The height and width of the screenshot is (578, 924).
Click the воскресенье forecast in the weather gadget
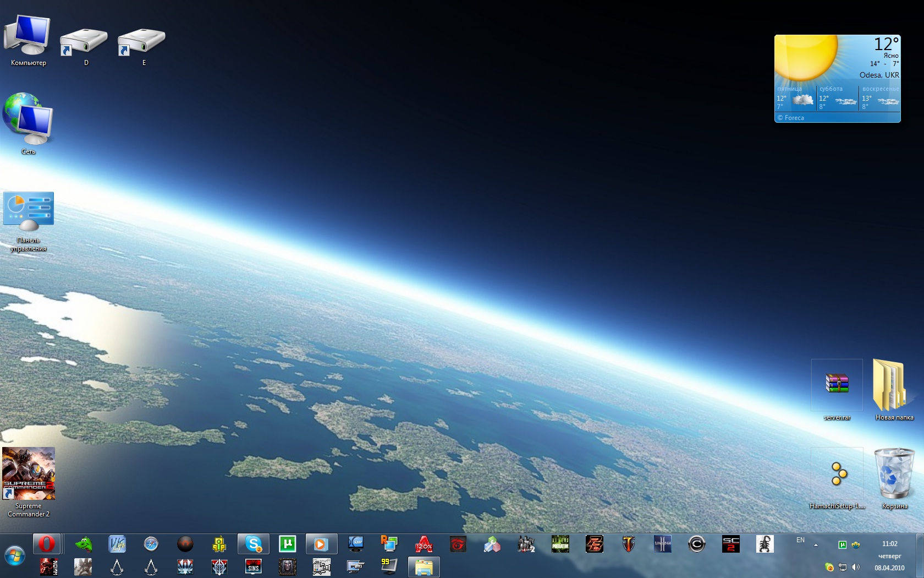click(880, 98)
